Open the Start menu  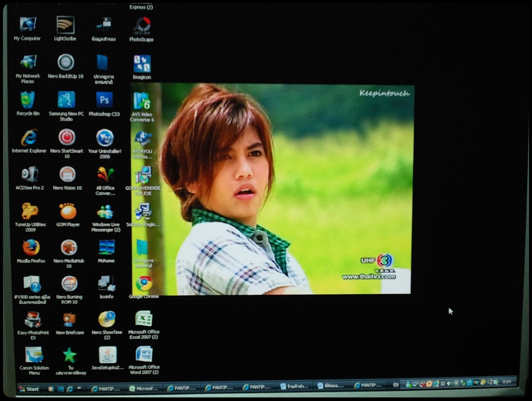(x=29, y=389)
